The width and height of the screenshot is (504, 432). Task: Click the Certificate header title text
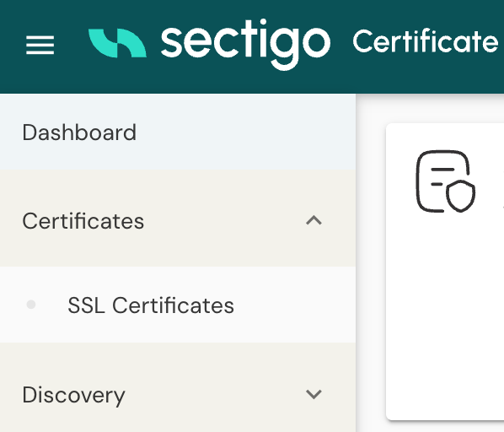pyautogui.click(x=426, y=41)
